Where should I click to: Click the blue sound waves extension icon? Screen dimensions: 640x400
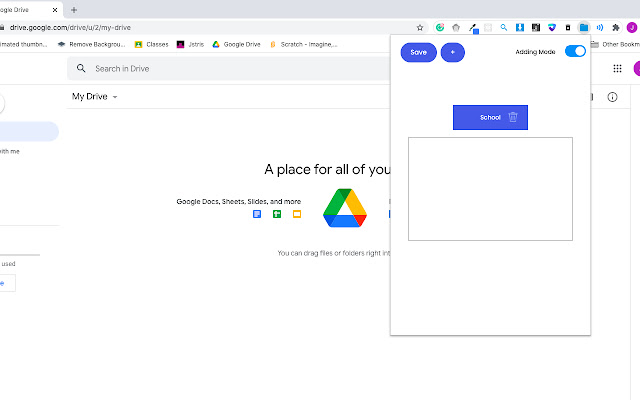[x=600, y=28]
